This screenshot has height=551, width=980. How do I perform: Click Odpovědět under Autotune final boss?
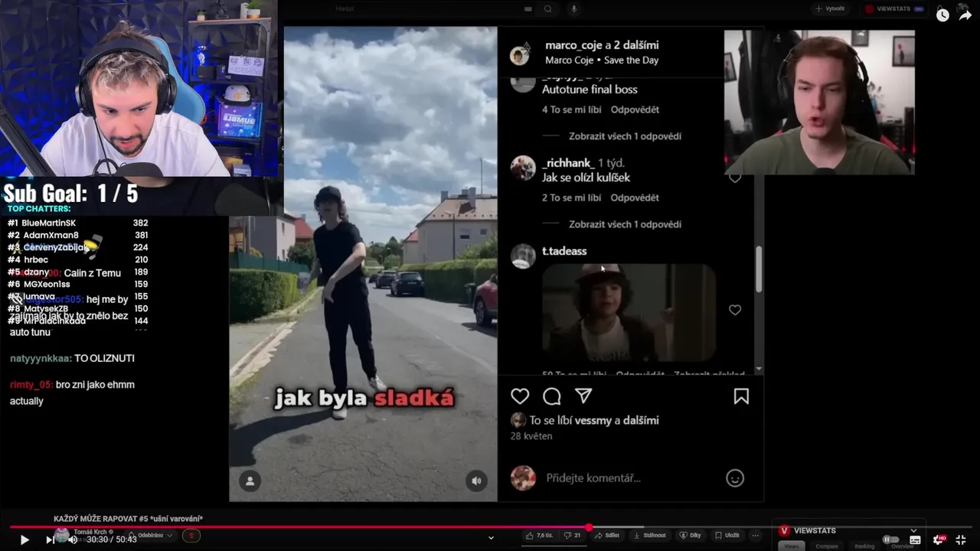pyautogui.click(x=635, y=109)
